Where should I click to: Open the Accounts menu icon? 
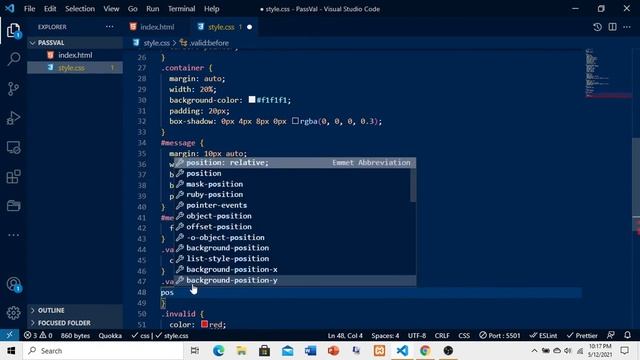click(13, 284)
